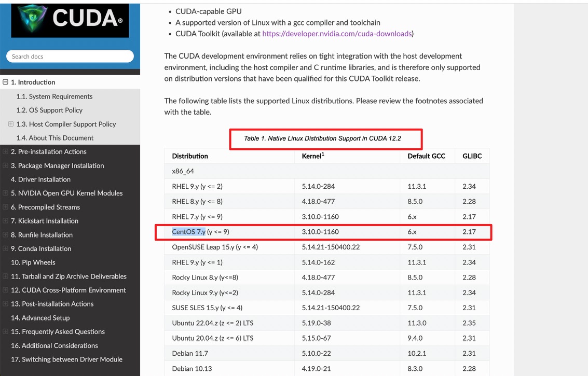Screen dimensions: 588x376
Task: Expand the 2. Pre-installation Actions section
Action: tap(5, 151)
